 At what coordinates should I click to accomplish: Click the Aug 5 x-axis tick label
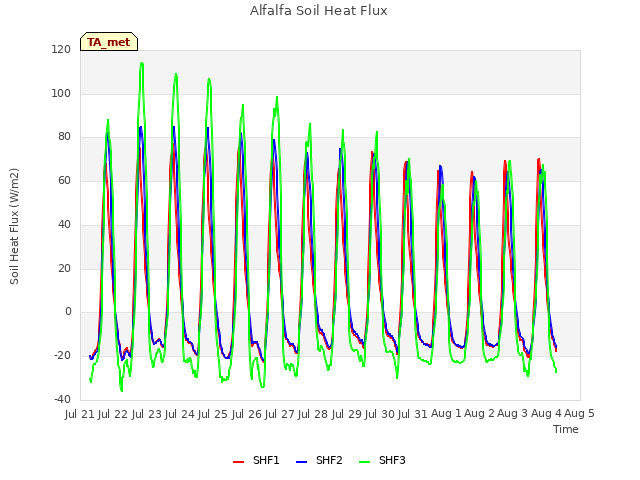(x=580, y=414)
